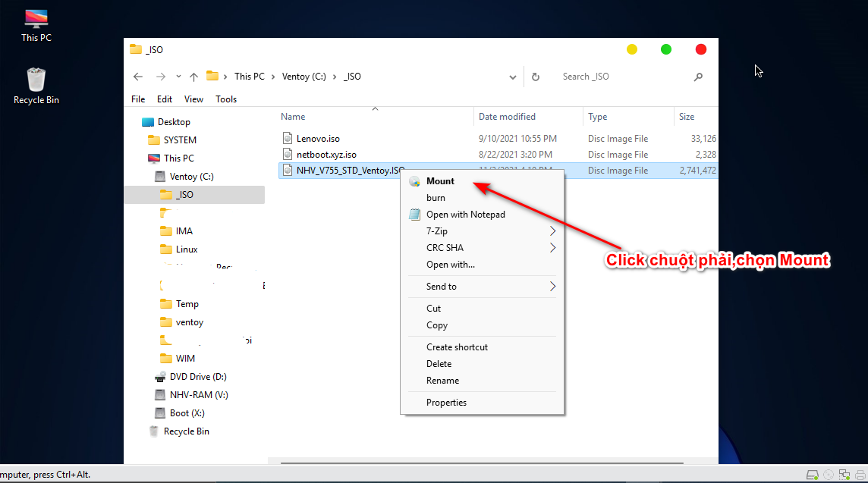Select the Lenovo.iso file
The height and width of the screenshot is (483, 868).
[x=318, y=138]
